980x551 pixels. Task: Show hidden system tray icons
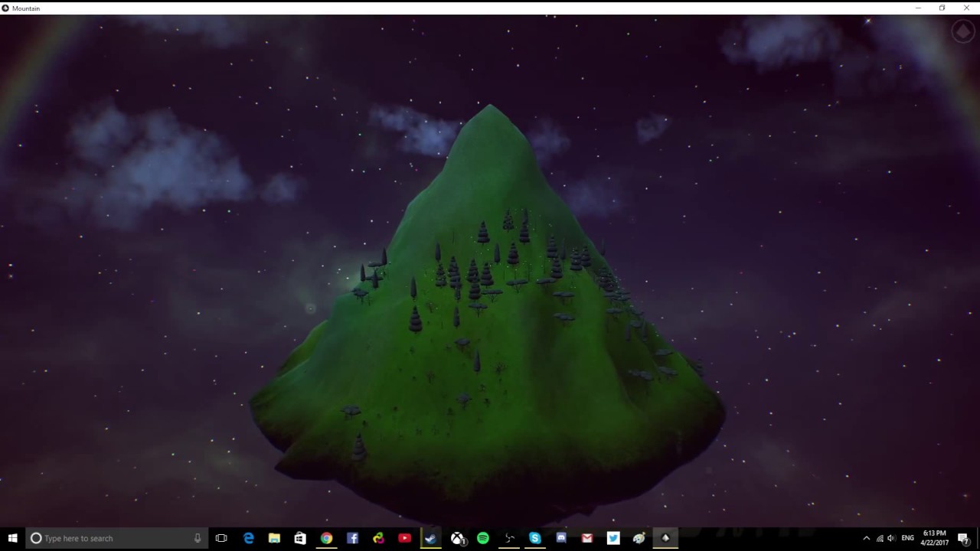[x=866, y=538]
